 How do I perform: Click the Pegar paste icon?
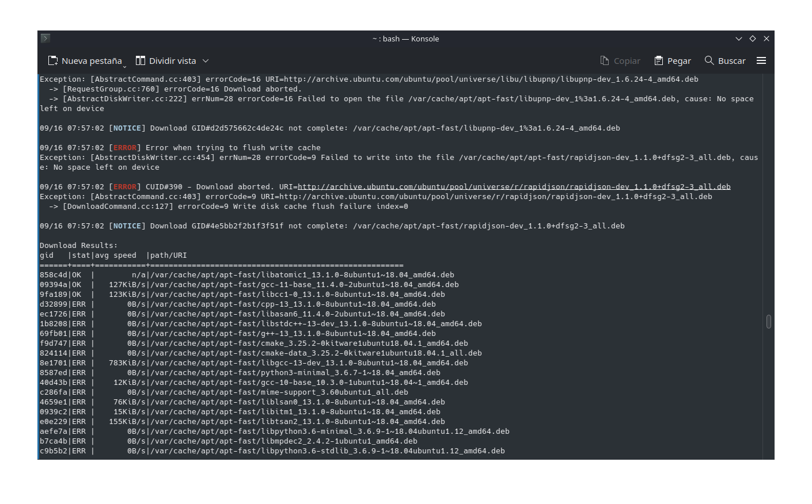point(659,61)
